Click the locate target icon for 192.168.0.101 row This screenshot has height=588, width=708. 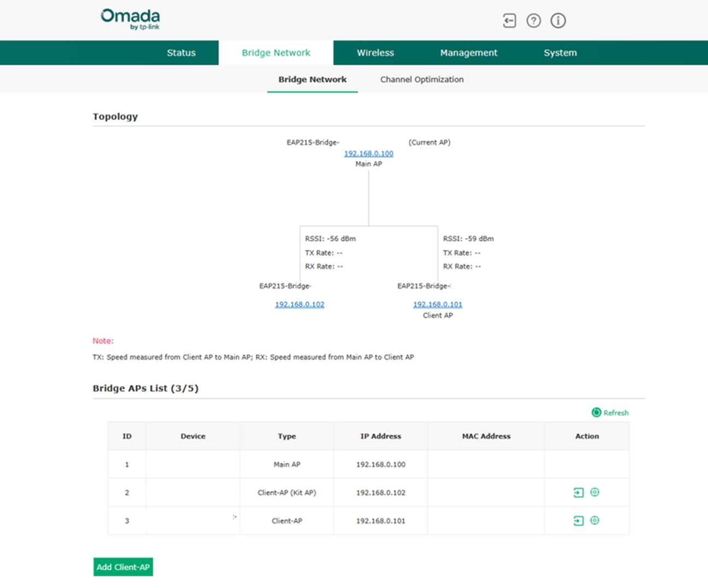tap(595, 520)
